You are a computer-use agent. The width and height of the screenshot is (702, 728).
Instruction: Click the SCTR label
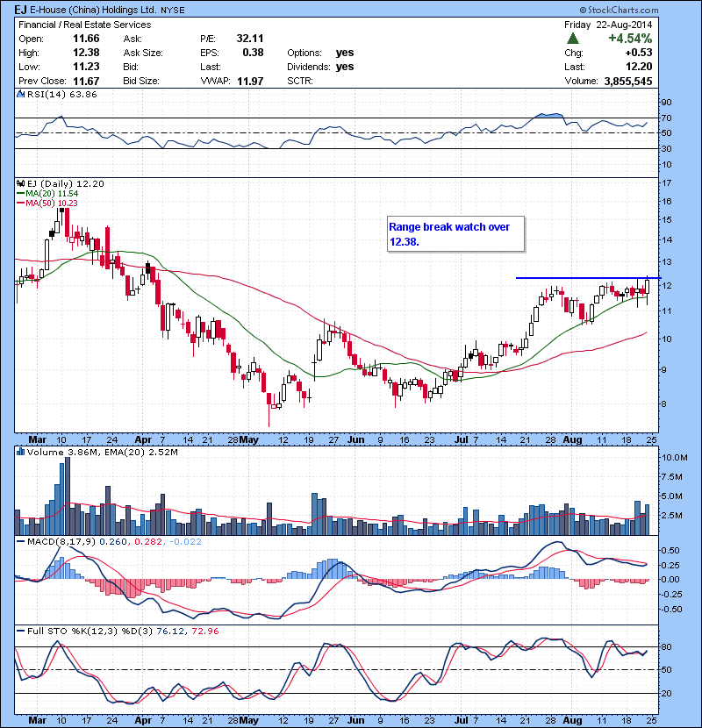click(x=299, y=81)
